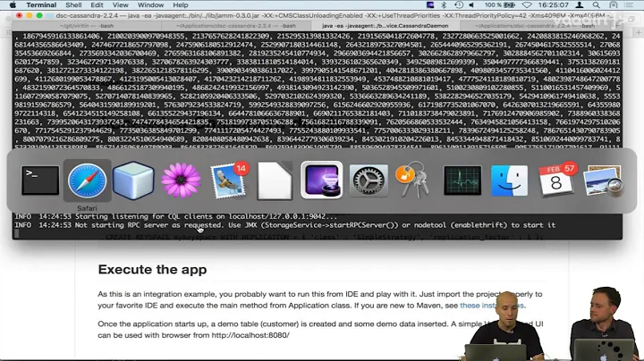
Task: Open the Edit menu
Action: 97,5
